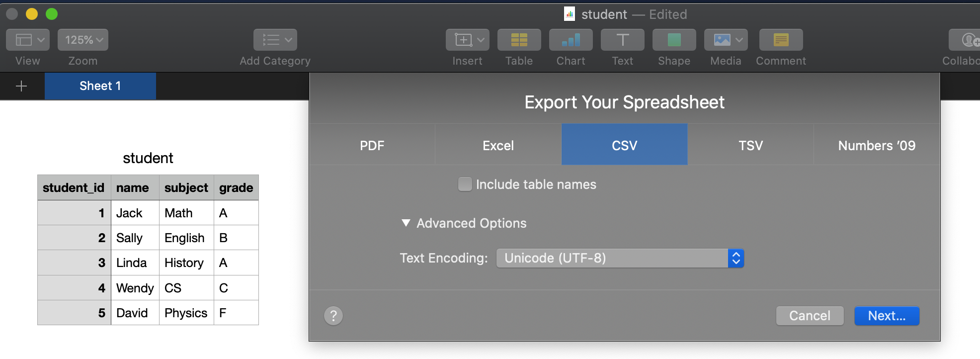The image size is (980, 359).
Task: Select the Shape toolbar icon
Action: [x=674, y=40]
